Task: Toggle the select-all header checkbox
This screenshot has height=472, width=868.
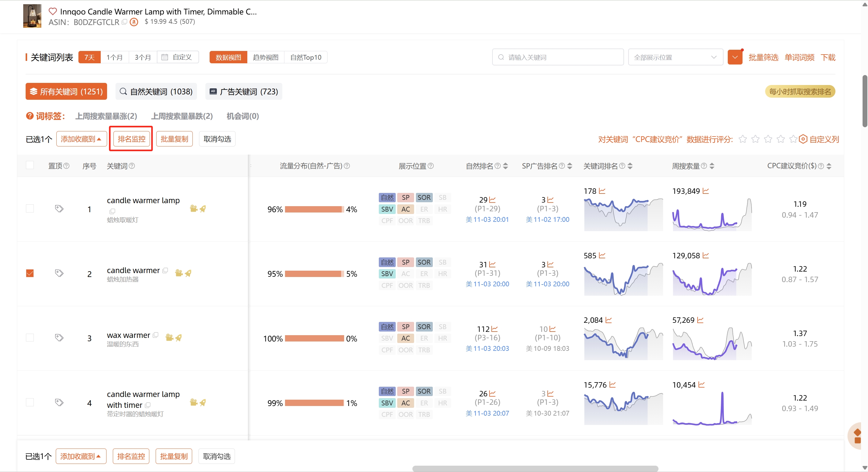Action: point(30,165)
